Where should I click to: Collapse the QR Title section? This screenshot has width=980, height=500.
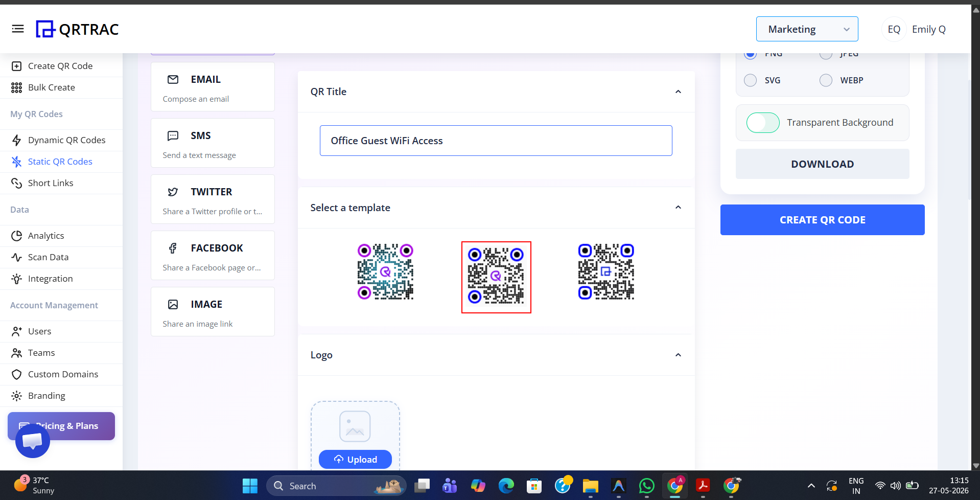click(x=678, y=92)
